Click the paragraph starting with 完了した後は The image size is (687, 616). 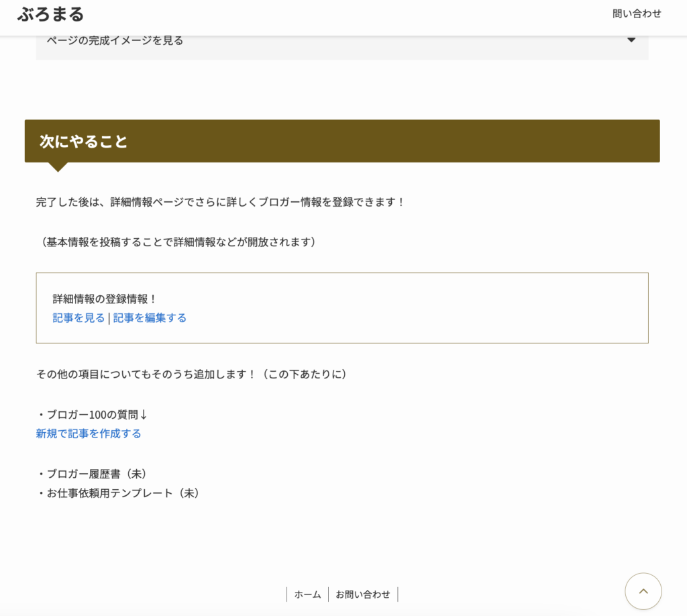pos(221,202)
